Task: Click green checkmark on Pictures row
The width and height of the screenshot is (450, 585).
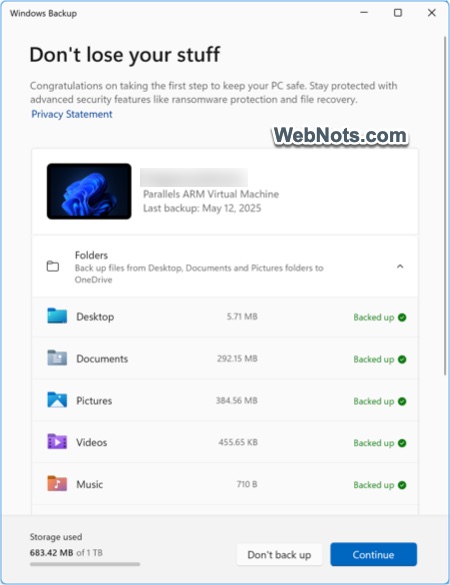Action: [x=402, y=401]
